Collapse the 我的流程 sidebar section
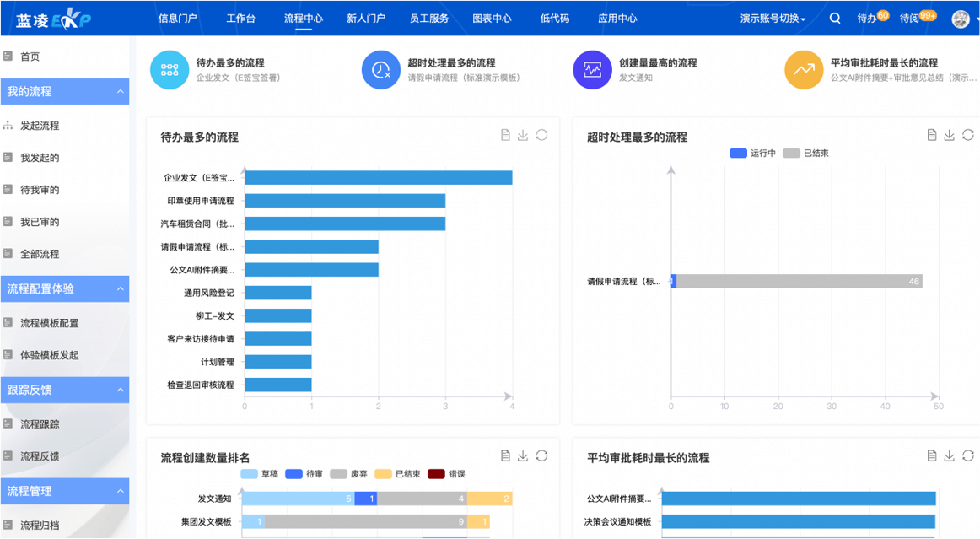980x539 pixels. pos(121,91)
